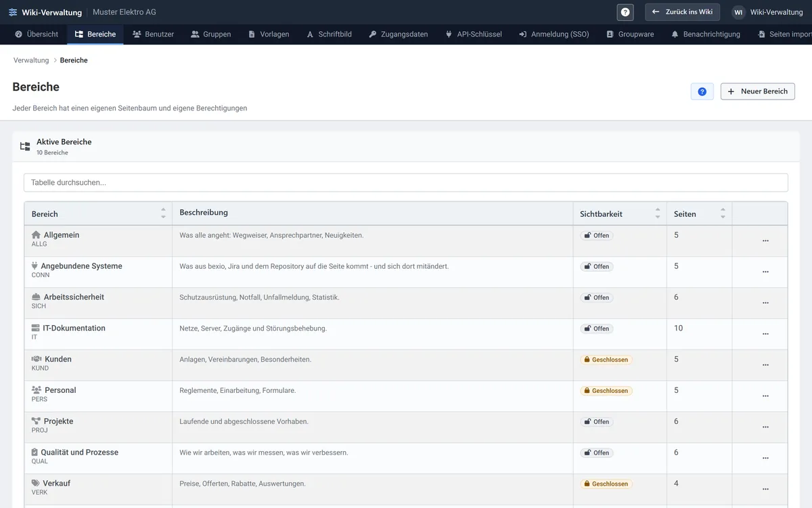Click the Tabelle durchsuchen search field
The image size is (812, 508).
coord(406,183)
